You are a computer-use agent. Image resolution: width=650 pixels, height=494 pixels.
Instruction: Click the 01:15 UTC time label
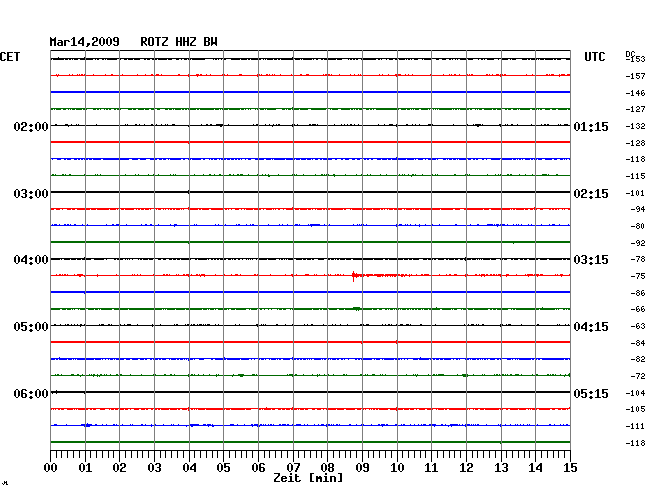(591, 126)
